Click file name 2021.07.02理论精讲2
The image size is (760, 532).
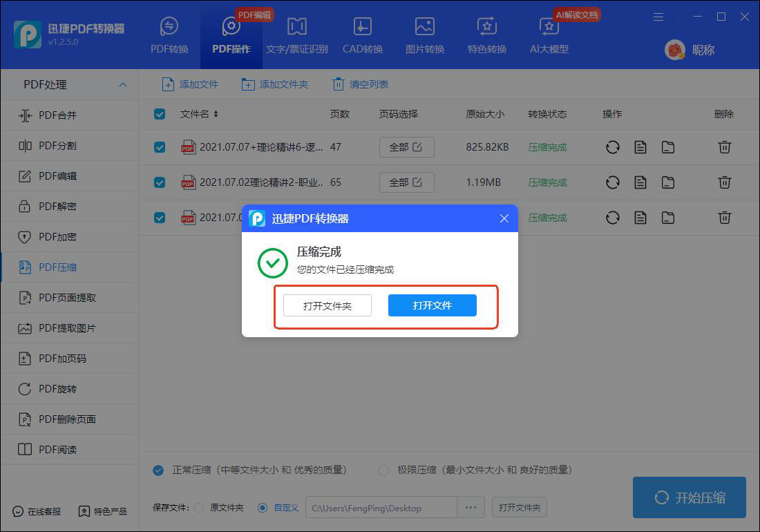[x=261, y=182]
